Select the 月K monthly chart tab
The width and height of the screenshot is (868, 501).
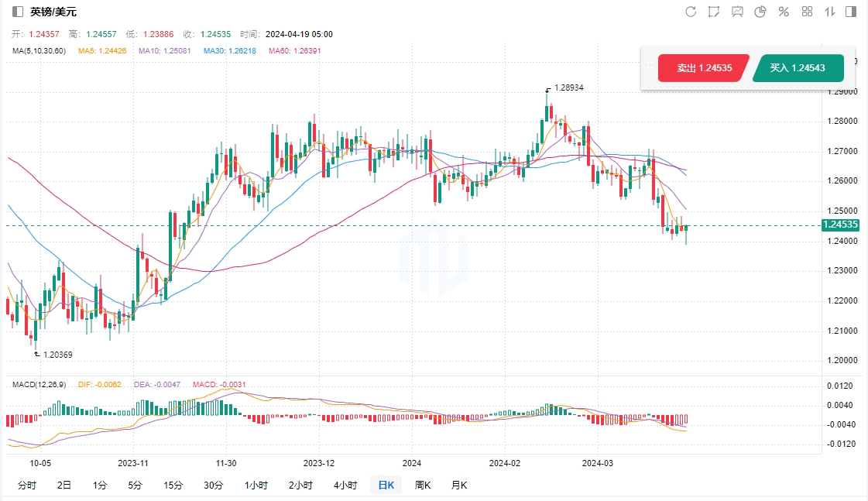(x=459, y=486)
